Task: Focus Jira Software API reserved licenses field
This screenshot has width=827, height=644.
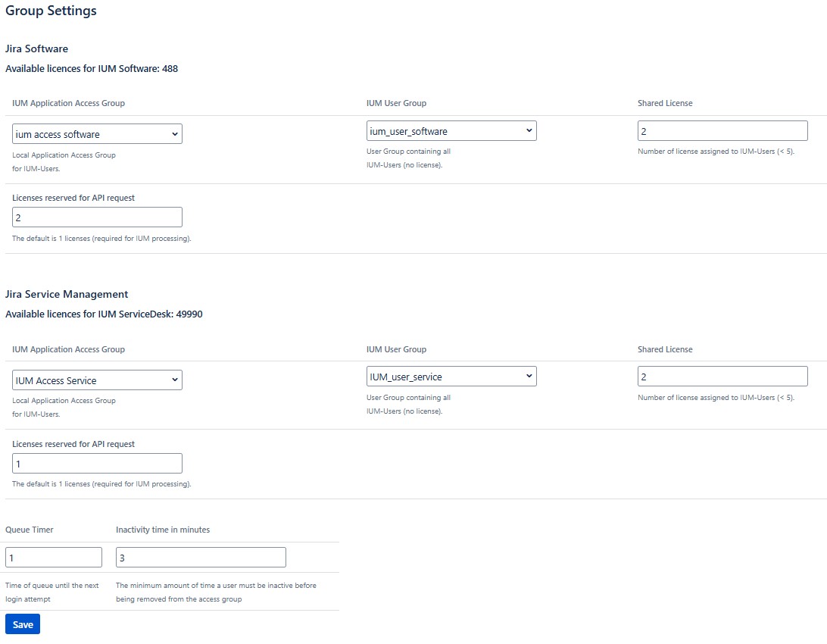Action: (x=97, y=217)
